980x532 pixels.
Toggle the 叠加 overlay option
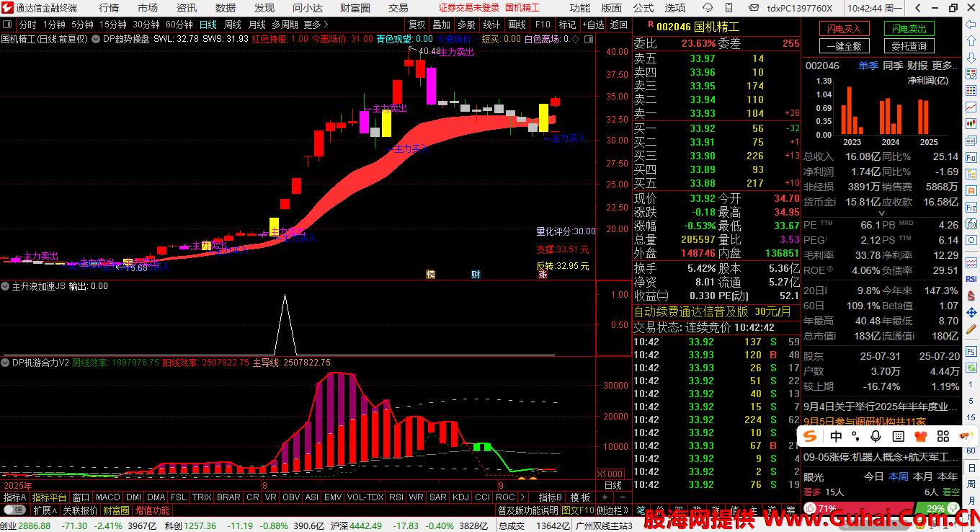(x=441, y=25)
